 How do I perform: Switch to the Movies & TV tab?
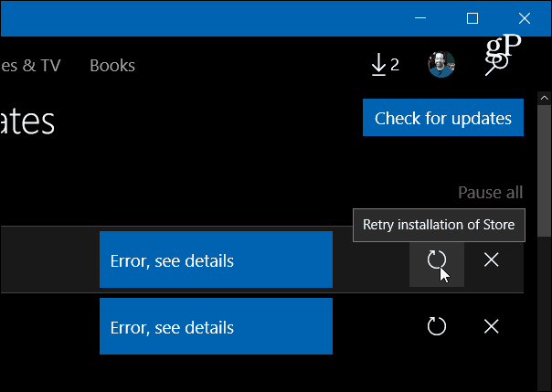[30, 66]
